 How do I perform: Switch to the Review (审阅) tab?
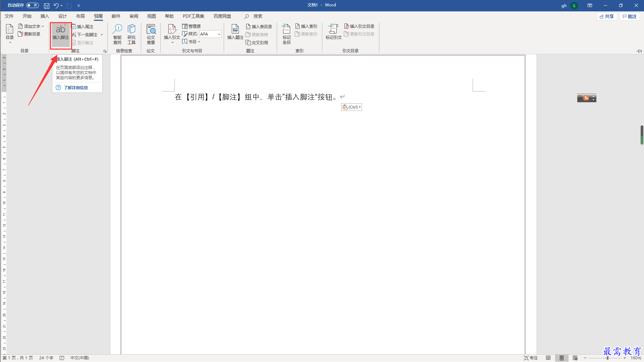pos(133,16)
